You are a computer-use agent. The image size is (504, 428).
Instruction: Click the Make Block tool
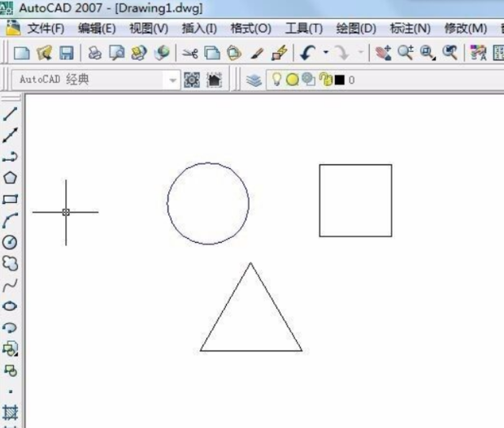point(11,370)
